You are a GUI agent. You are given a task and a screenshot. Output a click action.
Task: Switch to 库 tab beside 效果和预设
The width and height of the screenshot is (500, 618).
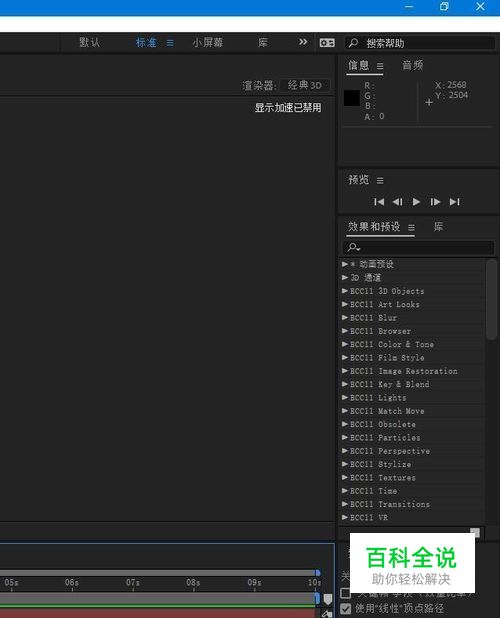click(x=438, y=227)
